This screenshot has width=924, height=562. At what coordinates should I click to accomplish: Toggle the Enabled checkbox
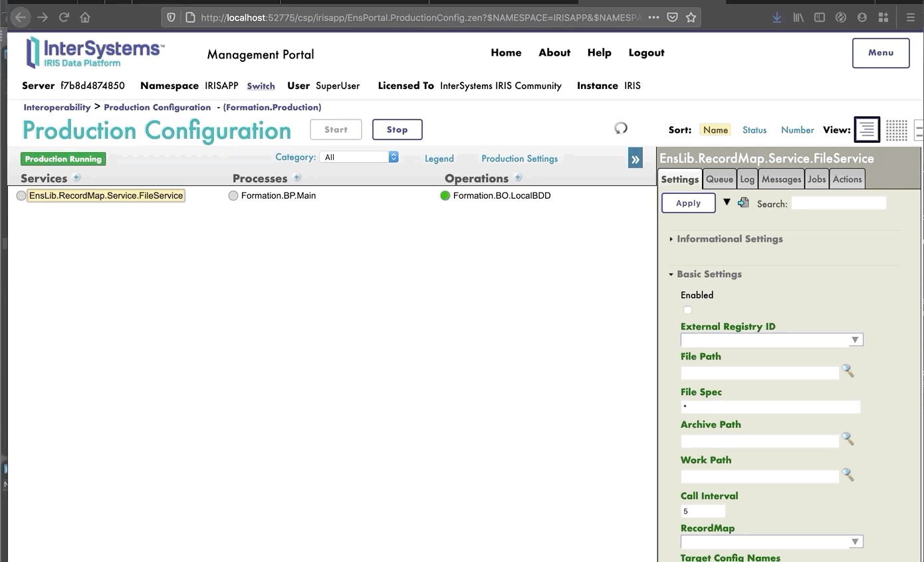687,310
